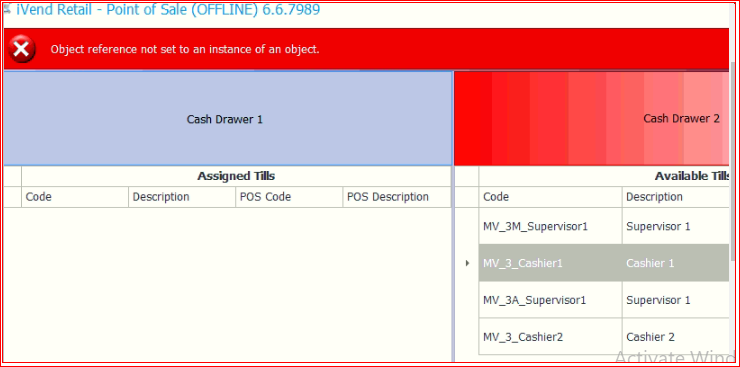The width and height of the screenshot is (740, 367).
Task: Click Supervisor 1 cell in MV_3M_Supervisor1 row
Action: point(676,226)
